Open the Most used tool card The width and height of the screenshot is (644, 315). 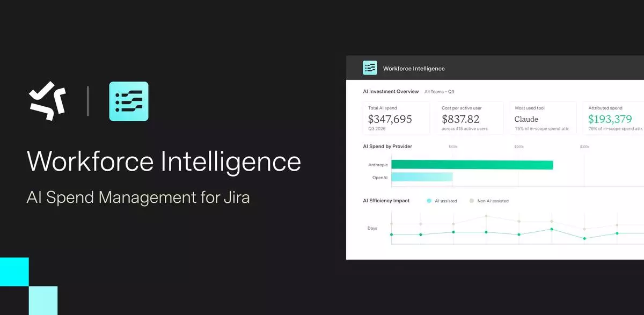pos(542,118)
